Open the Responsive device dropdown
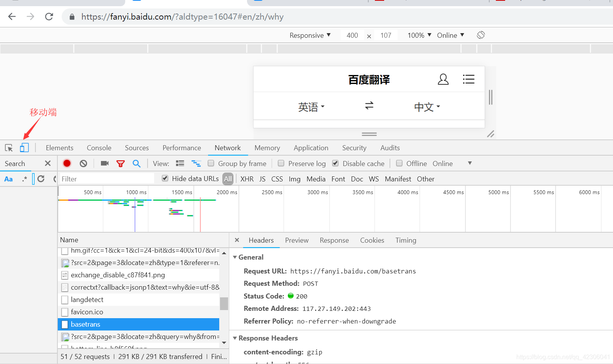613x364 pixels. (x=310, y=35)
